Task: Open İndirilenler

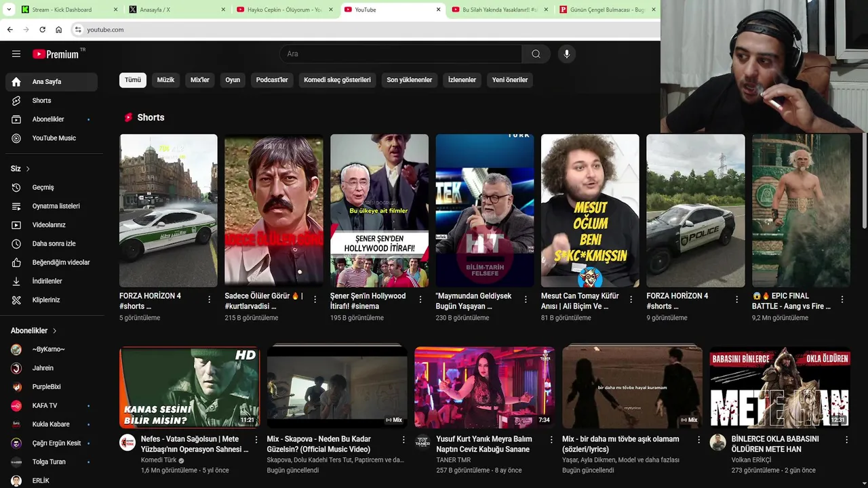Action: tap(52, 281)
